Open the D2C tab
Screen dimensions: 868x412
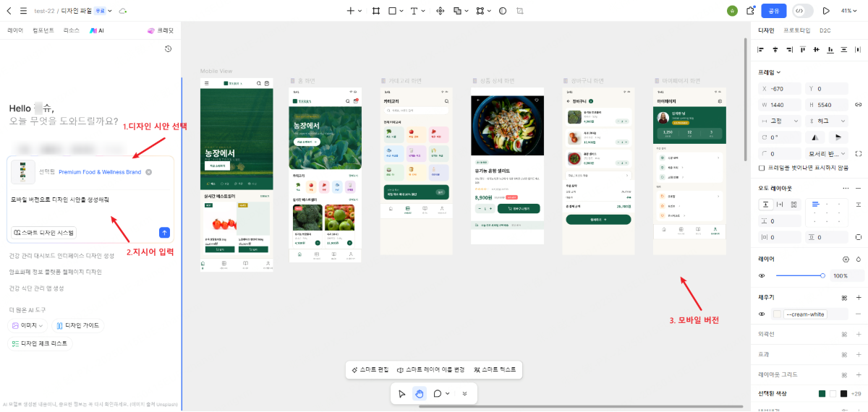coord(825,30)
